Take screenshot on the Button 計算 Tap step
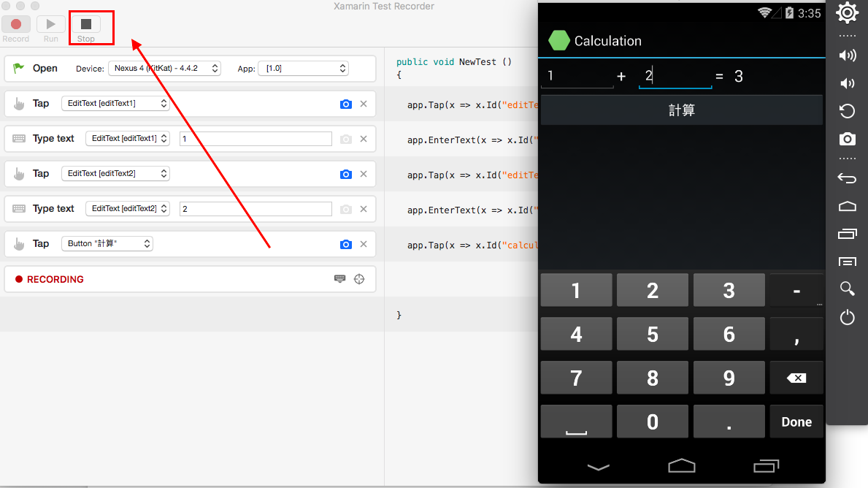 (x=346, y=244)
